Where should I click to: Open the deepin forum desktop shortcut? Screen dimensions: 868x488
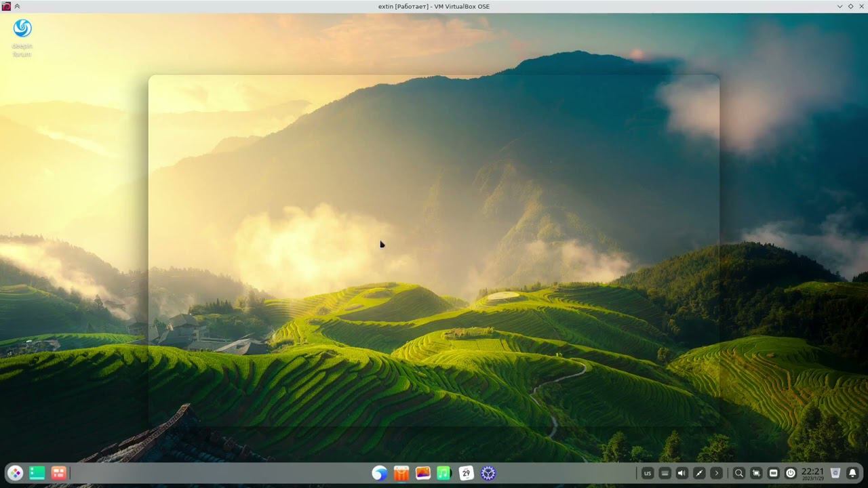pyautogui.click(x=22, y=37)
